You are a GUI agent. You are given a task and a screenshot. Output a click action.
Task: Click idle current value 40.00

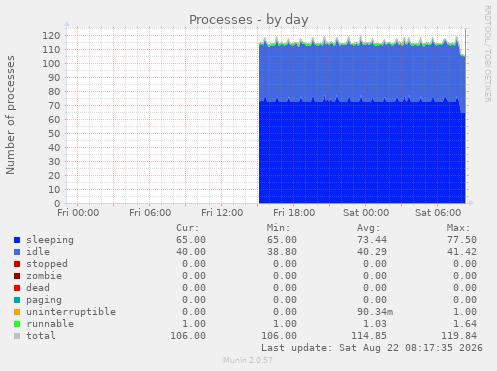pos(191,252)
